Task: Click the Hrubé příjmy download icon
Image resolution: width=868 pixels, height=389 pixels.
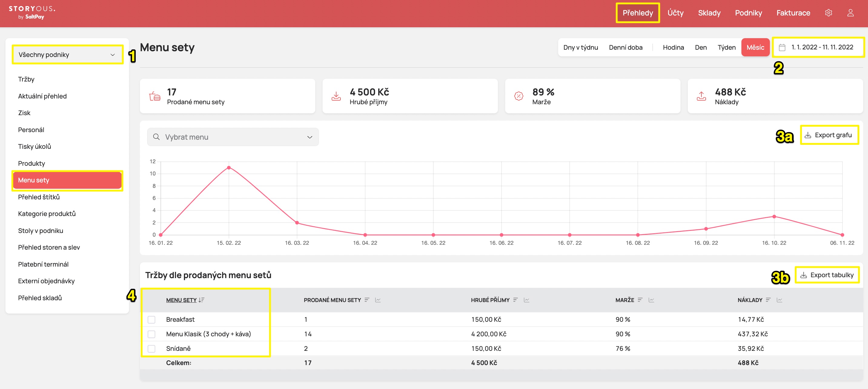Action: [x=336, y=96]
